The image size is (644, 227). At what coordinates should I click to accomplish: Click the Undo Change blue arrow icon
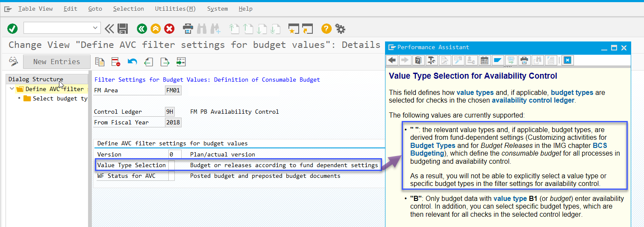pos(132,62)
